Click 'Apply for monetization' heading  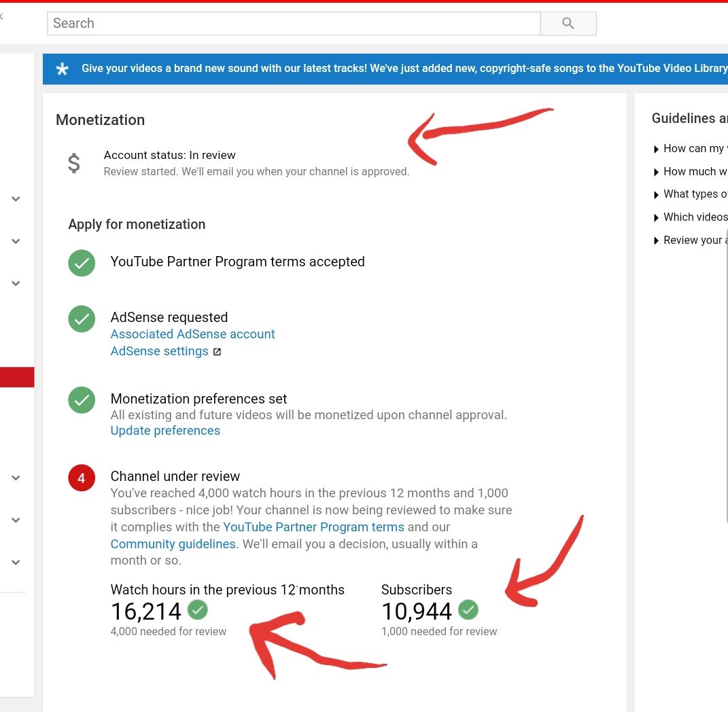coord(137,225)
